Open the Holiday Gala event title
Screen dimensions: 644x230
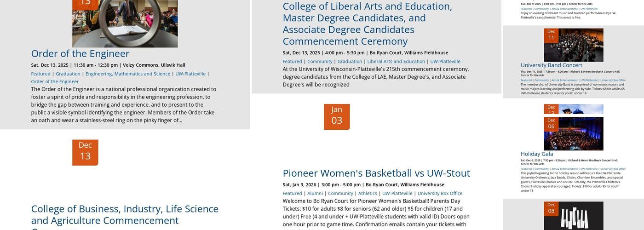click(537, 154)
